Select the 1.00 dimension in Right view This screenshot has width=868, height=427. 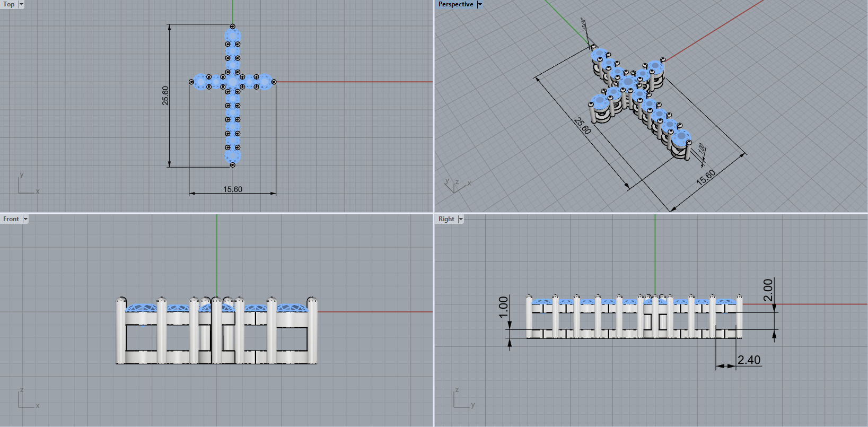[504, 307]
